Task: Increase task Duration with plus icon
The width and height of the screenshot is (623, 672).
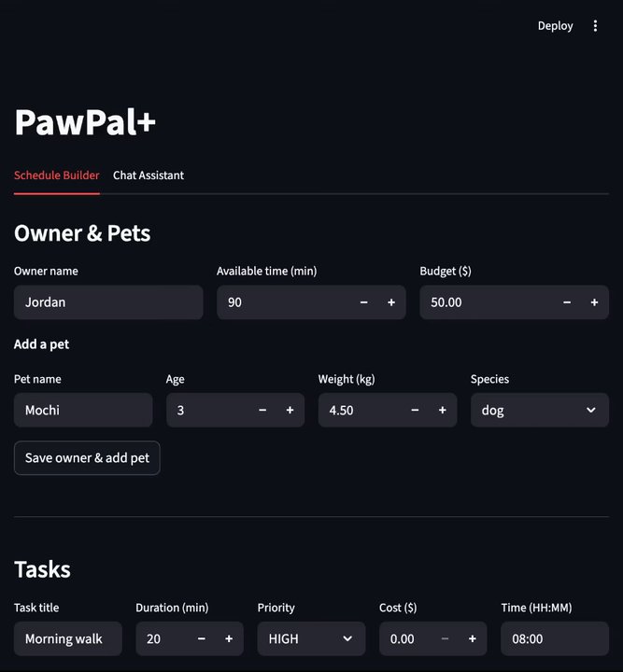Action: (229, 639)
